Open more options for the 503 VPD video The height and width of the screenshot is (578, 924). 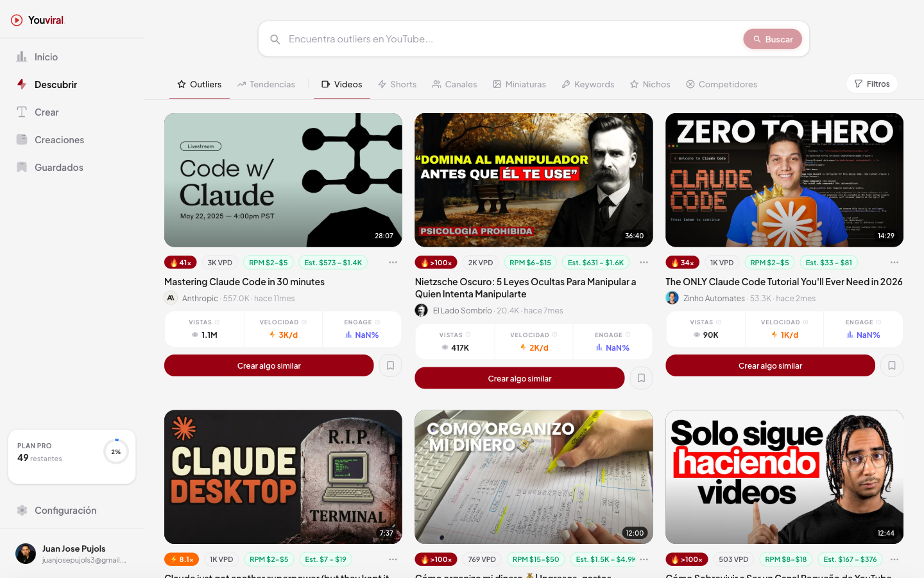point(894,559)
